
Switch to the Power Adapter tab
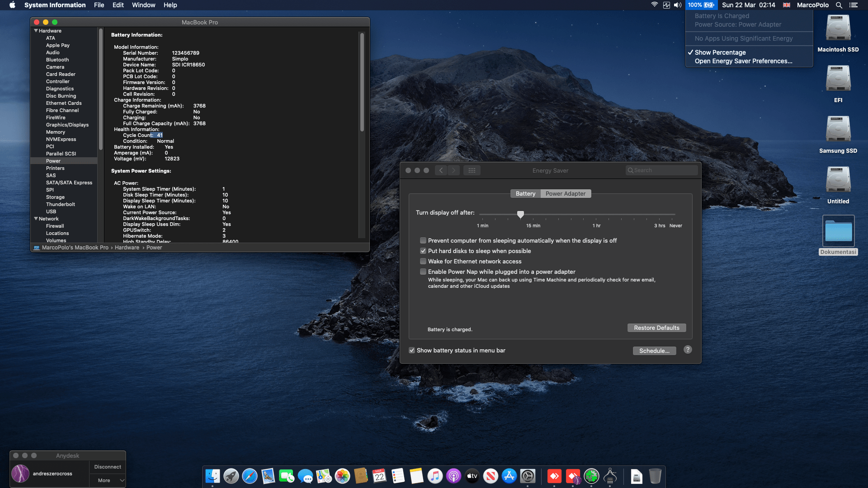[x=566, y=193]
